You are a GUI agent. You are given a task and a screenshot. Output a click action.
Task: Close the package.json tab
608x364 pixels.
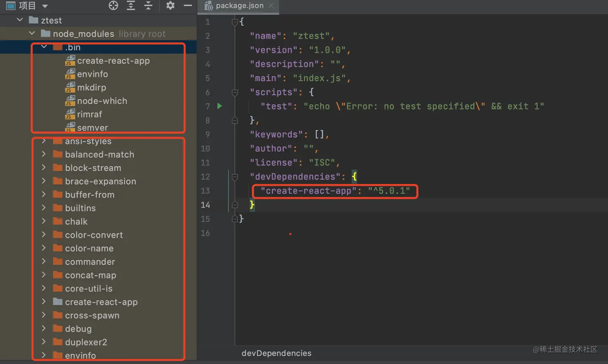tap(271, 6)
